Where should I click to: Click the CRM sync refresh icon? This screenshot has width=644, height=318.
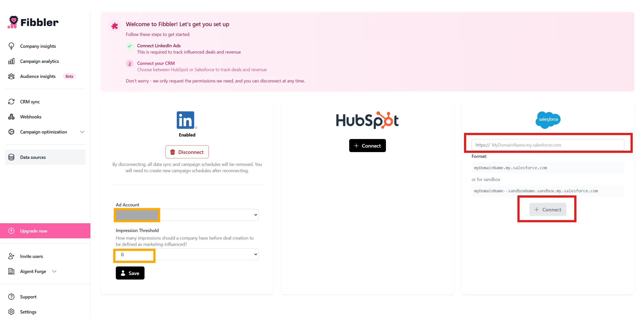11,102
